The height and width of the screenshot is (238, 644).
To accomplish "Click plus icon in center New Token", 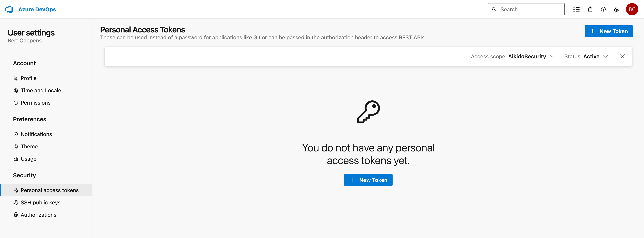I will (x=352, y=180).
